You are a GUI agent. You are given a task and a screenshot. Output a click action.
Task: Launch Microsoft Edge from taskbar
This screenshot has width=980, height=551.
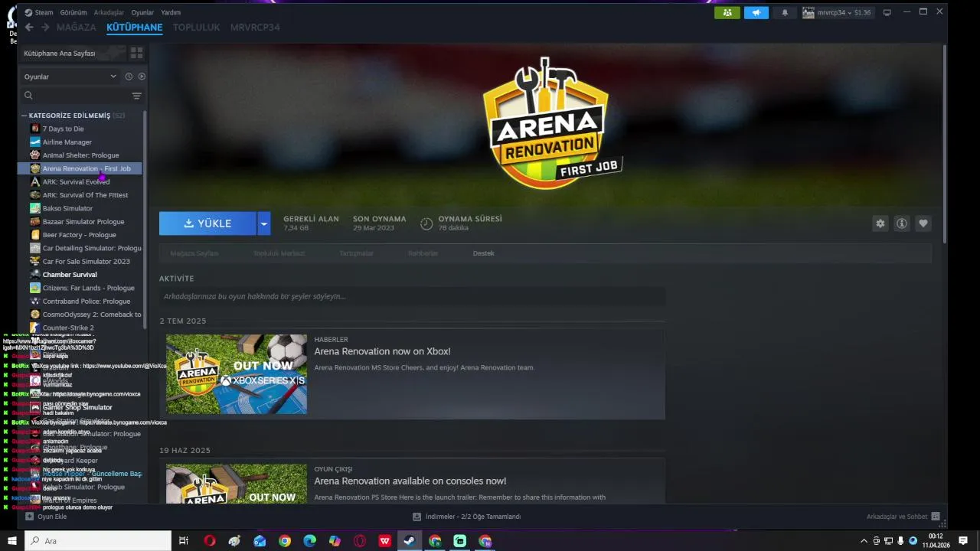point(309,541)
